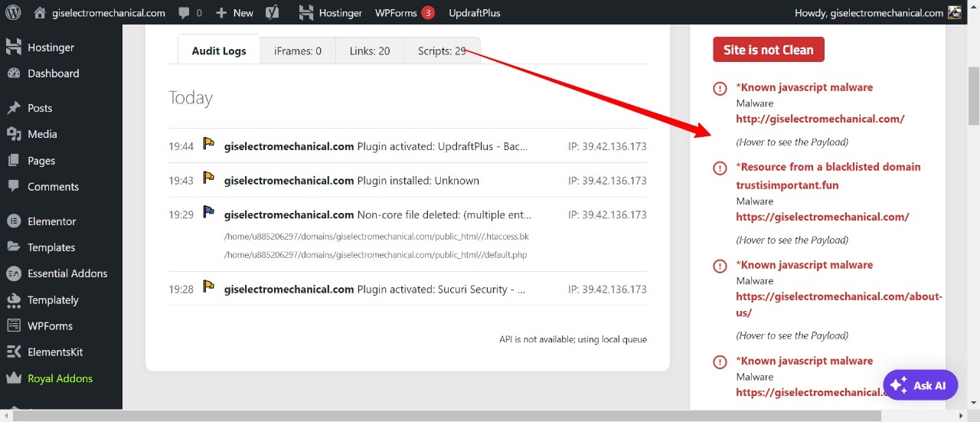Open the WPForms sidebar icon
This screenshot has height=422, width=980.
pos(14,326)
